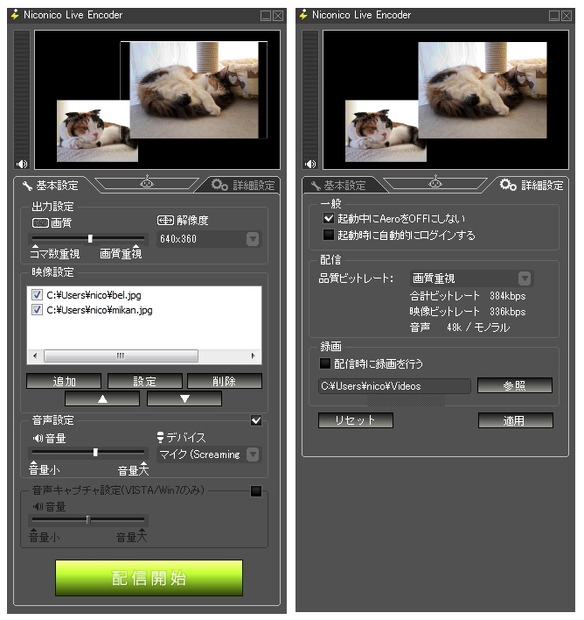Toggle 起動中にAeroをOFFにしない checkbox
This screenshot has height=620, width=584.
328,218
